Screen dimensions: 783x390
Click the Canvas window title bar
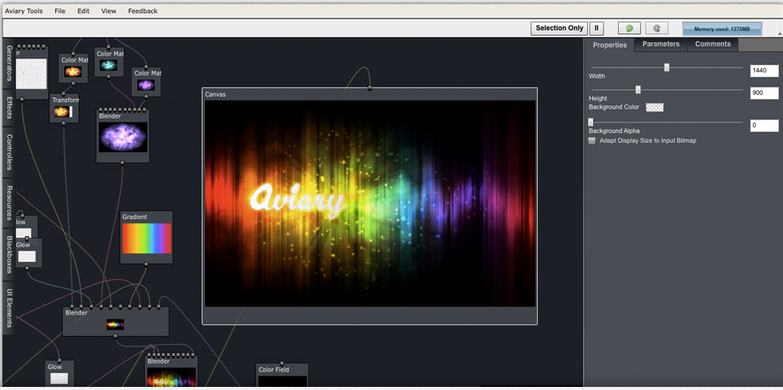coord(370,94)
